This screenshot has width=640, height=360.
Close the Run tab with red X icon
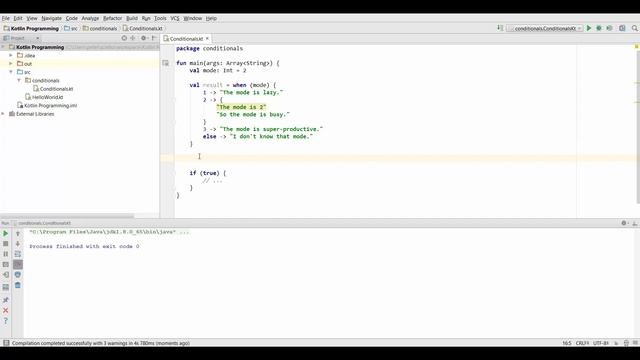pos(6,311)
